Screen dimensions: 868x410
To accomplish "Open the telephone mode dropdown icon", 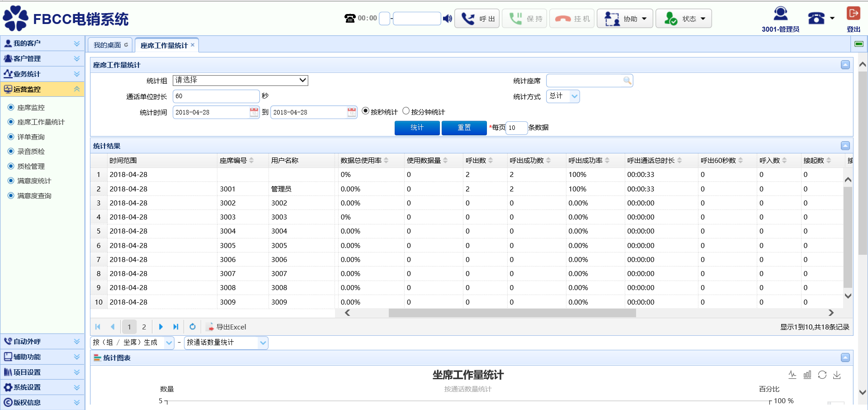I will [x=821, y=18].
